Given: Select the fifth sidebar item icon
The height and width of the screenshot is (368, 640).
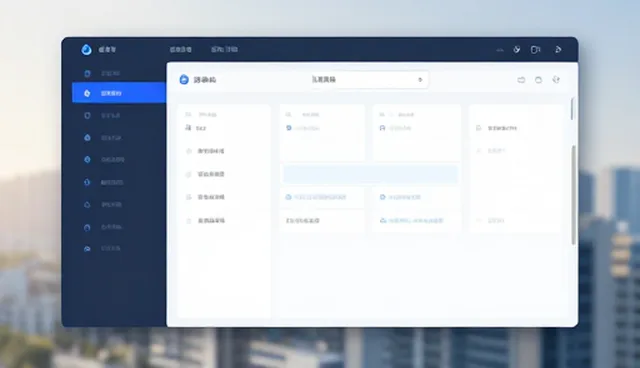Looking at the screenshot, I should pos(87,160).
